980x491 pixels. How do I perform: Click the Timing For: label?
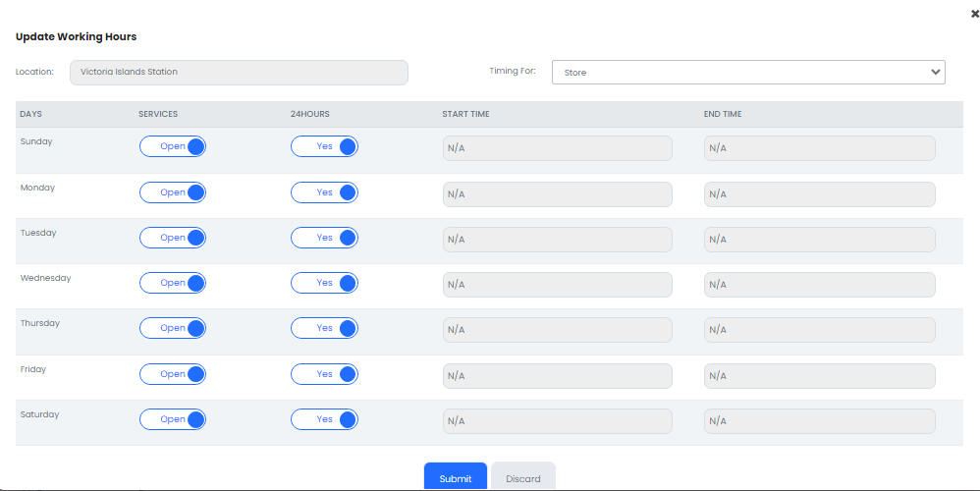[x=513, y=71]
